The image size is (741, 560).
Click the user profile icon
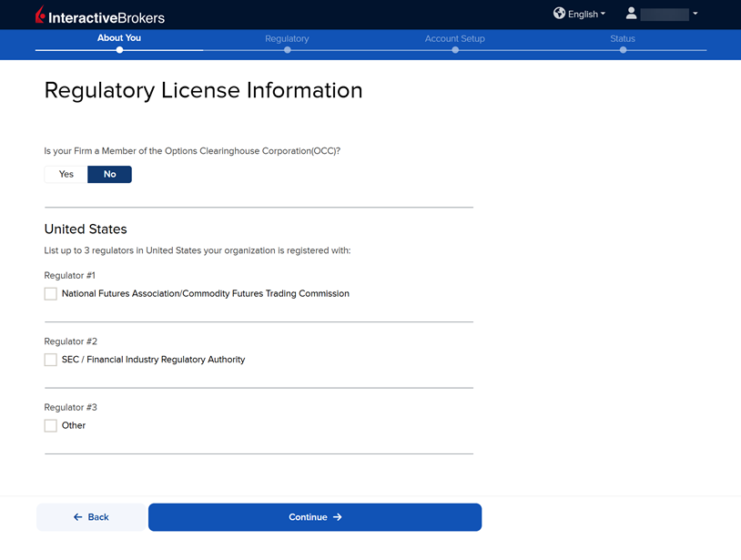tap(631, 14)
